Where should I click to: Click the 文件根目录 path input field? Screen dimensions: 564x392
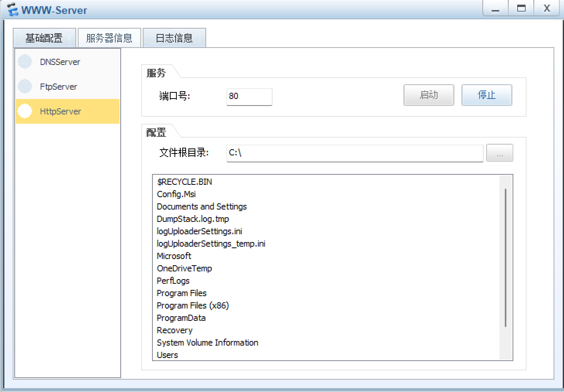click(x=354, y=153)
